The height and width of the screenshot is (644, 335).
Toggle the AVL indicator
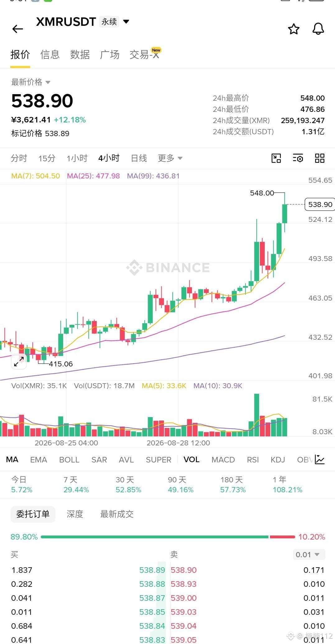pos(126,460)
